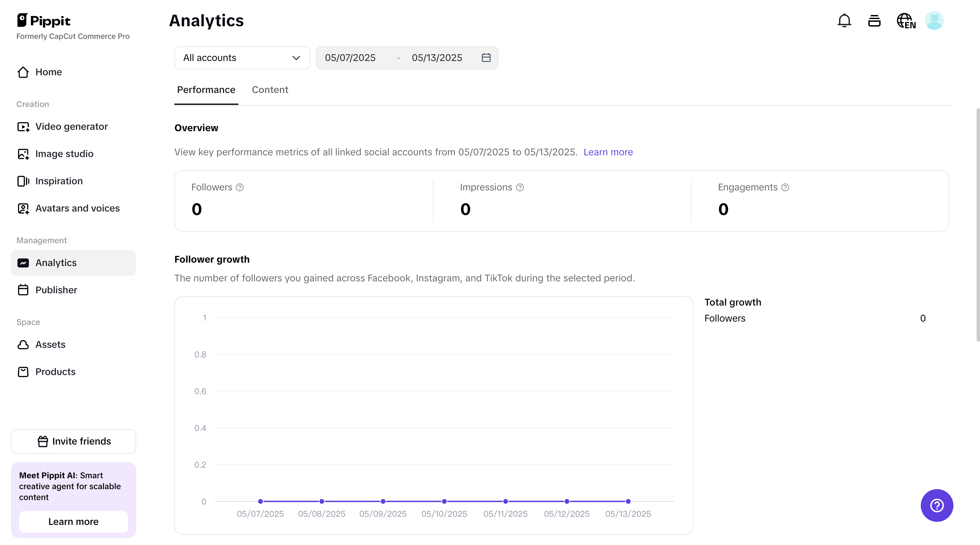Expand the All accounts dropdown
The width and height of the screenshot is (980, 545).
pyautogui.click(x=242, y=58)
